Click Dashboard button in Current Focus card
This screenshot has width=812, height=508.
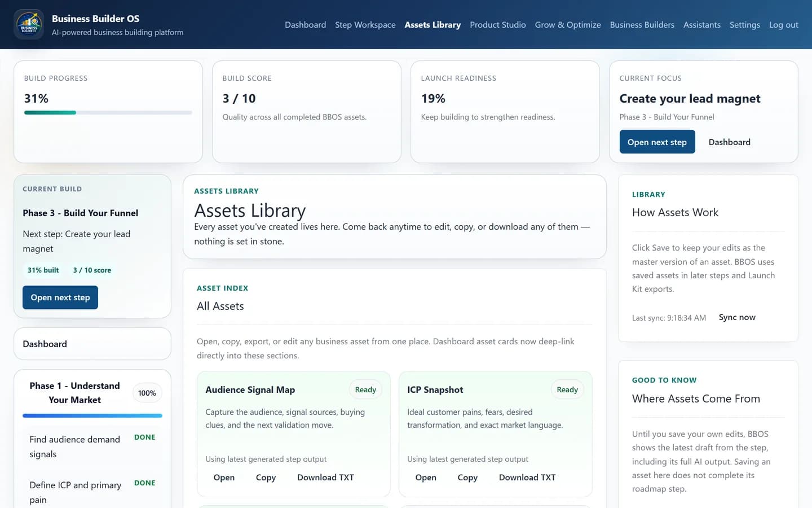pyautogui.click(x=729, y=142)
